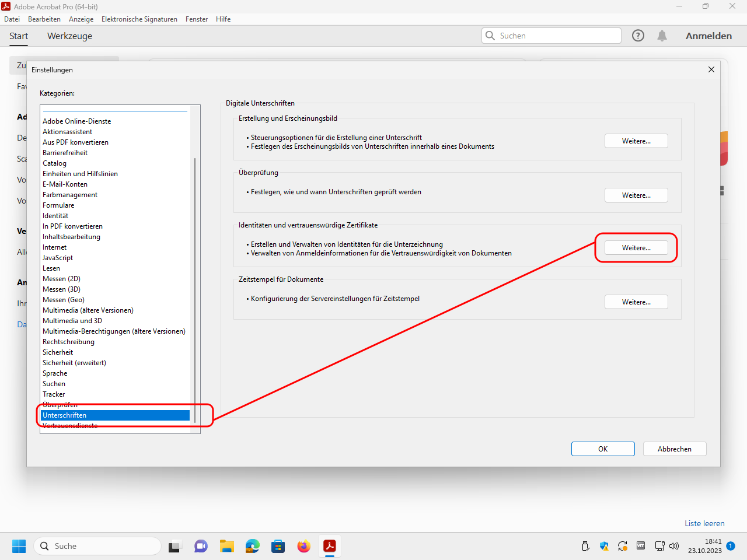
Task: Click Weitere for Identitäten und vertrauenswürdige Zertifikate
Action: (636, 248)
